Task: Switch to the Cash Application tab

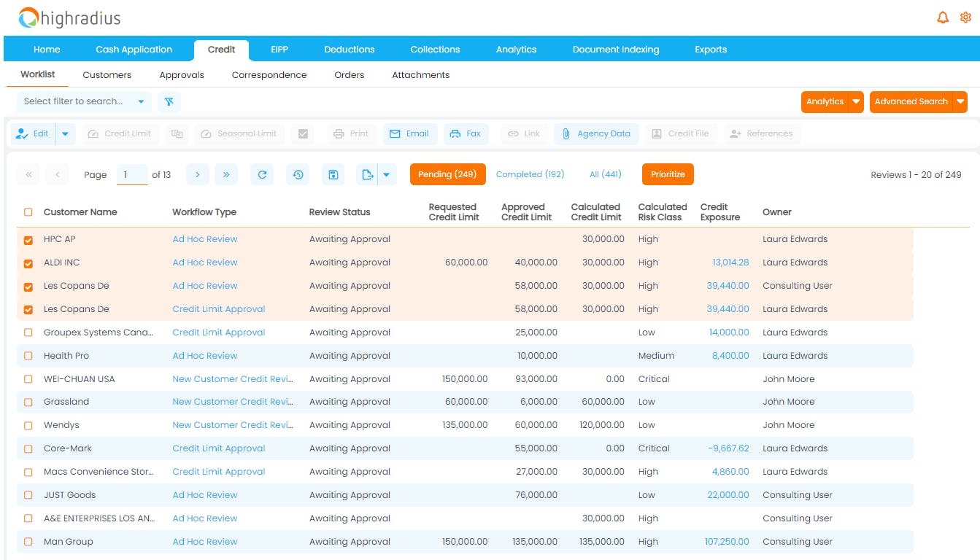Action: pyautogui.click(x=134, y=50)
